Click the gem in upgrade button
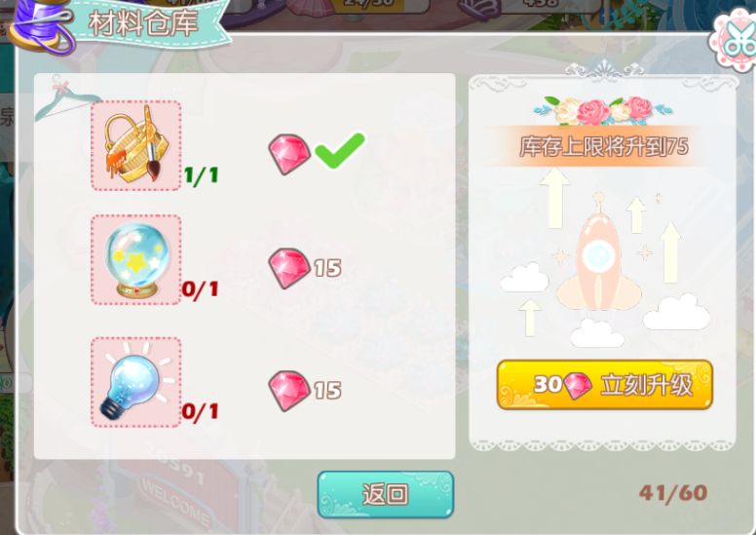Screen dimensions: 756x535 click(x=578, y=386)
